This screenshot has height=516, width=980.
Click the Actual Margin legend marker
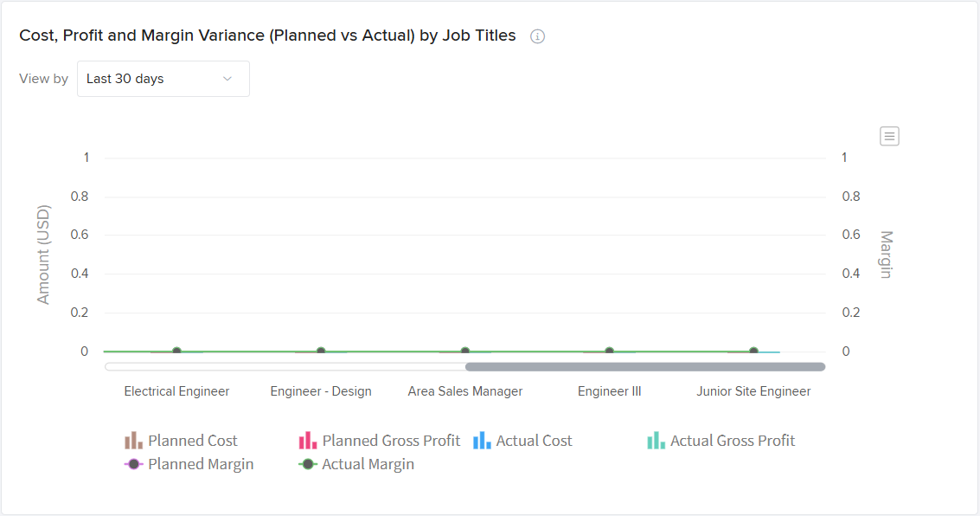coord(307,464)
